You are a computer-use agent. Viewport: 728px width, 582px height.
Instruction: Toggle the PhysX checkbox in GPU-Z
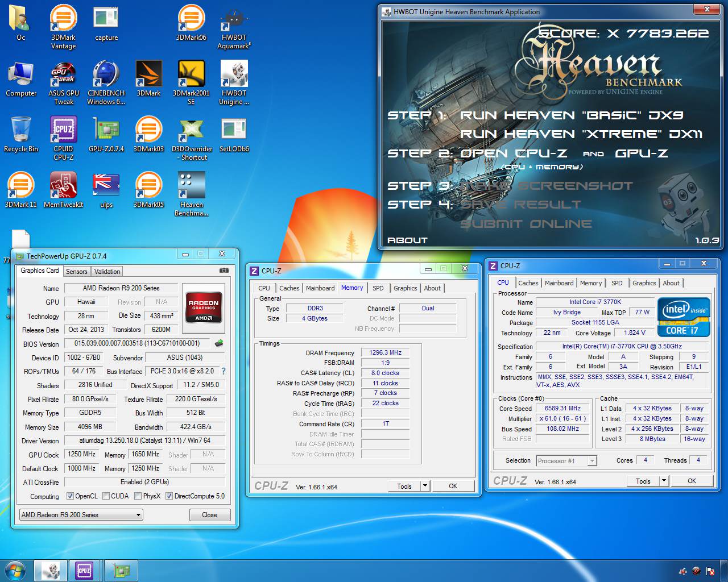point(138,496)
